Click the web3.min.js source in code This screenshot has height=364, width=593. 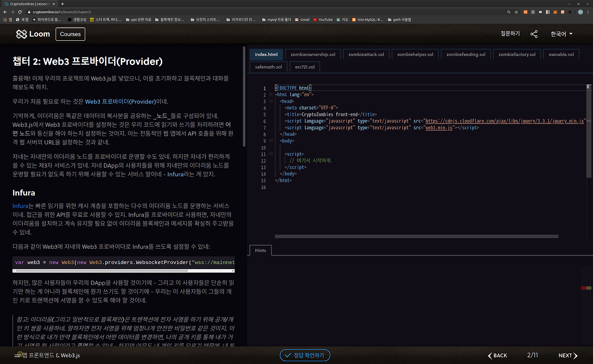click(x=439, y=127)
